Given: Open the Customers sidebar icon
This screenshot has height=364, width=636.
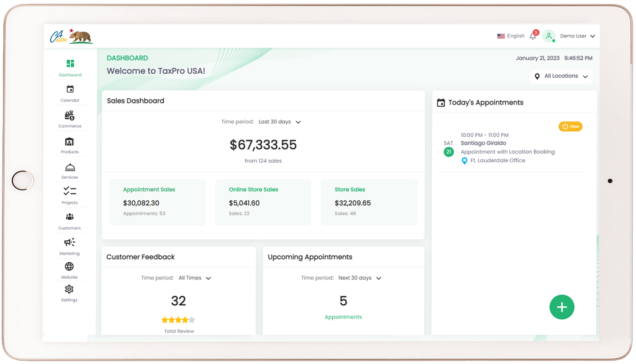Looking at the screenshot, I should [x=70, y=217].
